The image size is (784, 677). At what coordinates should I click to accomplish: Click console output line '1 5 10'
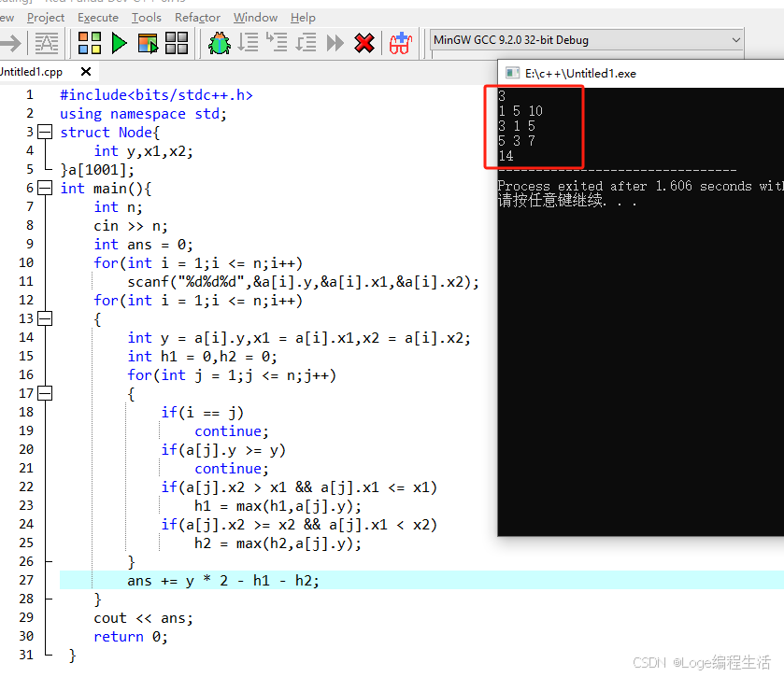(520, 111)
